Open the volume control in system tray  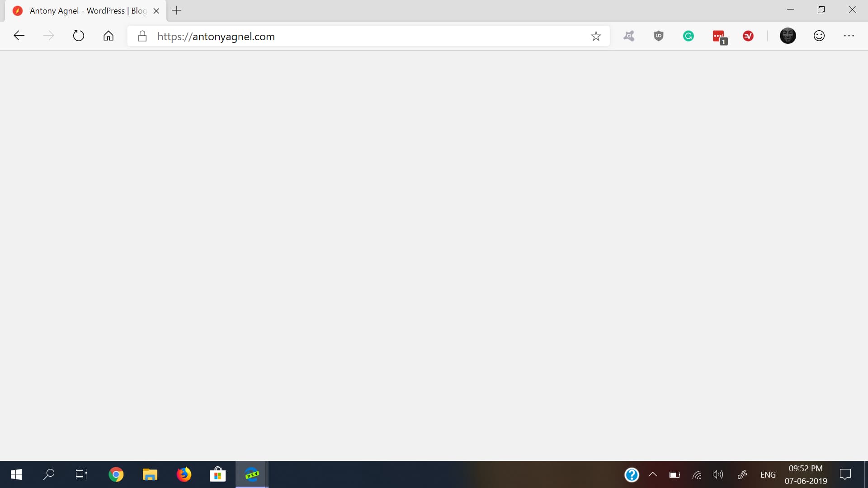point(718,474)
